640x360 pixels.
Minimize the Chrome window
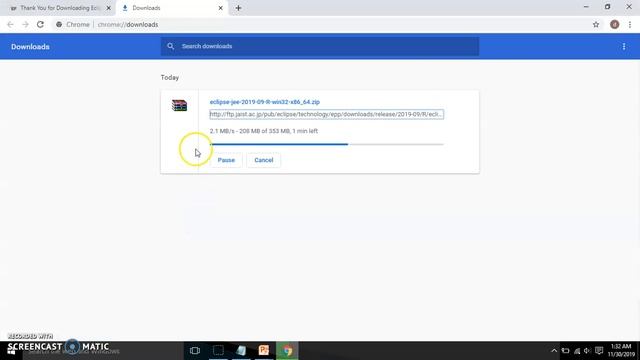[586, 7]
